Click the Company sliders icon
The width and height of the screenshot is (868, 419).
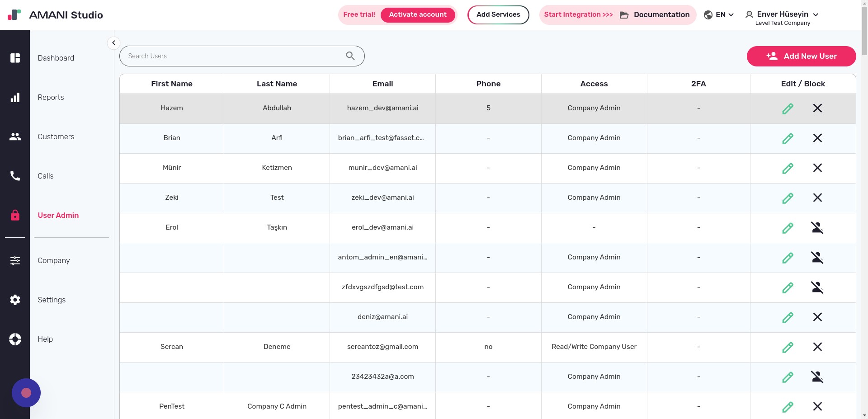pyautogui.click(x=15, y=260)
